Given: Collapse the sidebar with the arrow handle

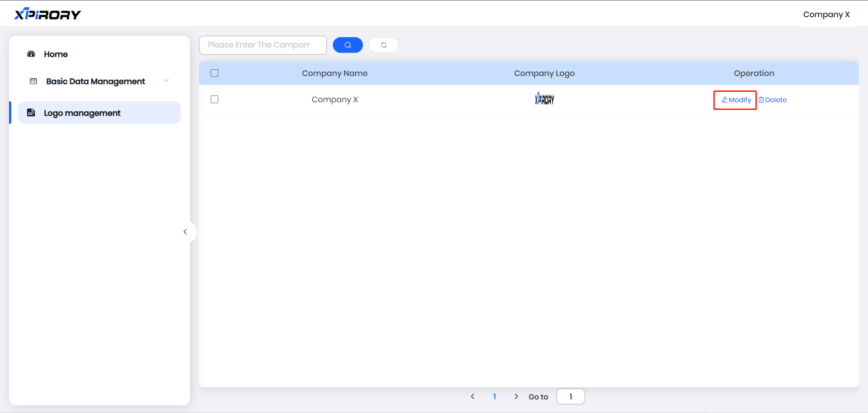Looking at the screenshot, I should coord(185,232).
